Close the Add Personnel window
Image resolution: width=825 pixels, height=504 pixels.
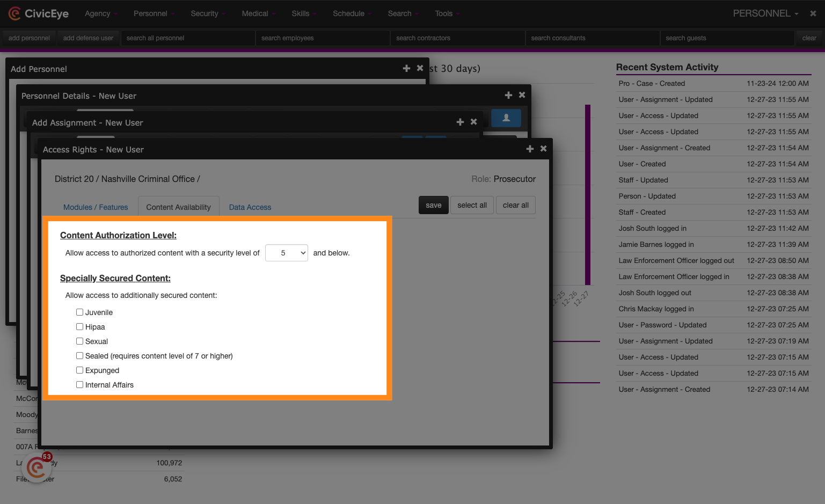(420, 68)
